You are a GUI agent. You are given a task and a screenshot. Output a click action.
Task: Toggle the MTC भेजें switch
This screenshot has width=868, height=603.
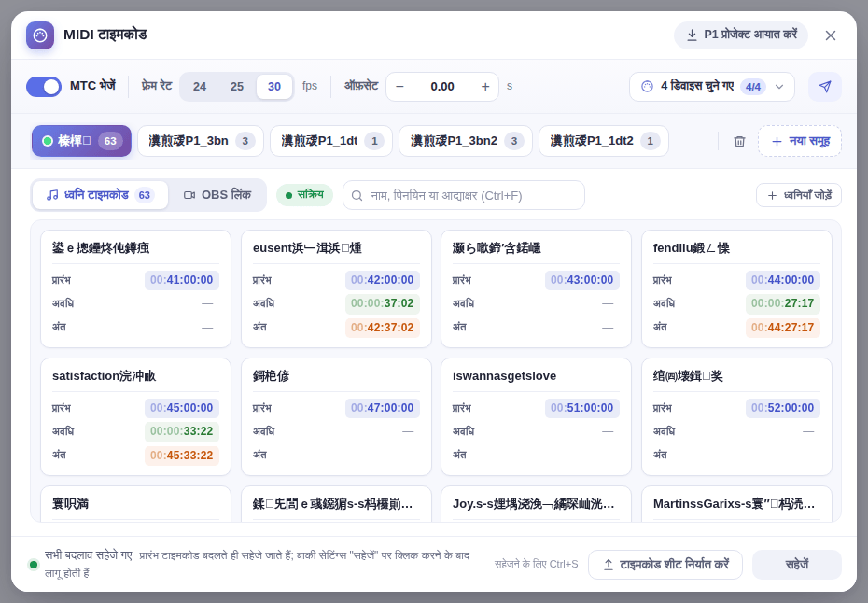(x=44, y=87)
